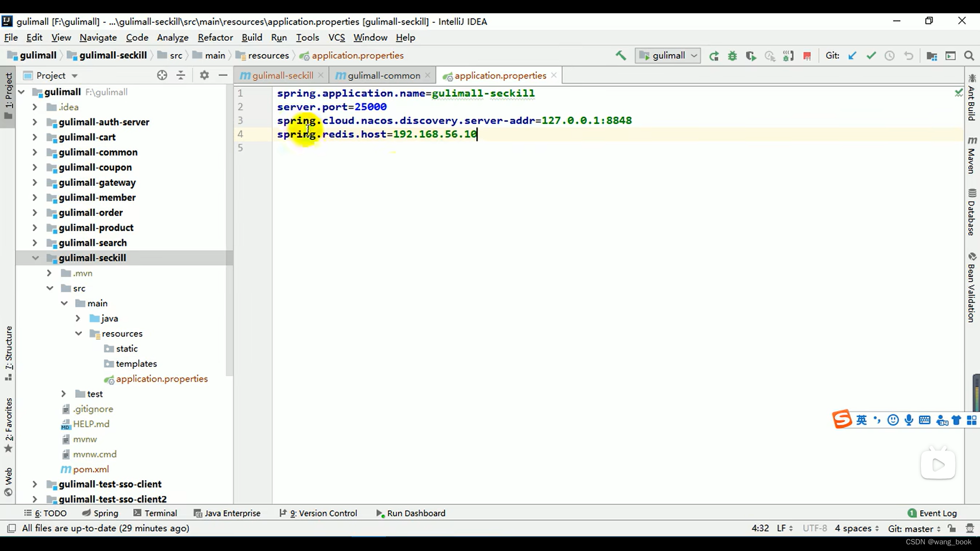The image size is (980, 551).
Task: Stop the running process
Action: 807,56
